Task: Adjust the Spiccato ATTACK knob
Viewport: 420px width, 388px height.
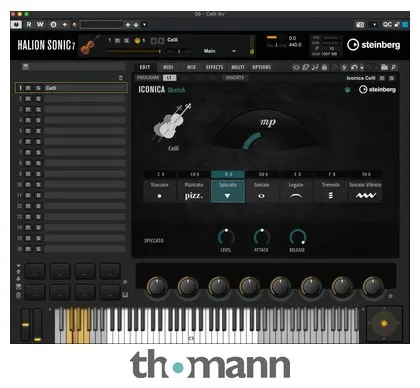Action: (x=262, y=237)
